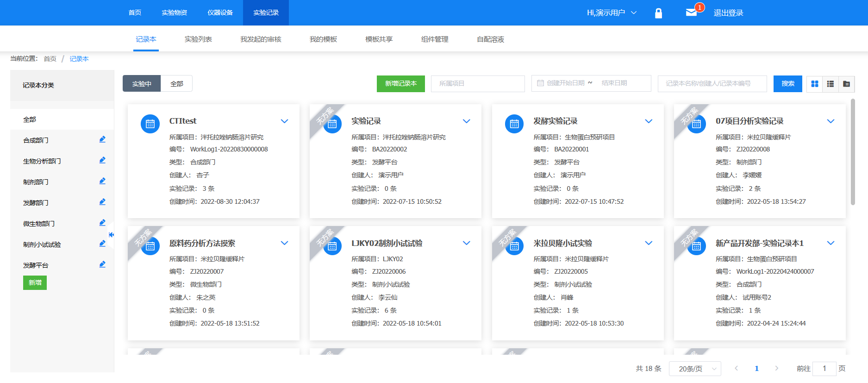Click the 首页 breadcrumb link
This screenshot has width=868, height=383.
[50, 59]
